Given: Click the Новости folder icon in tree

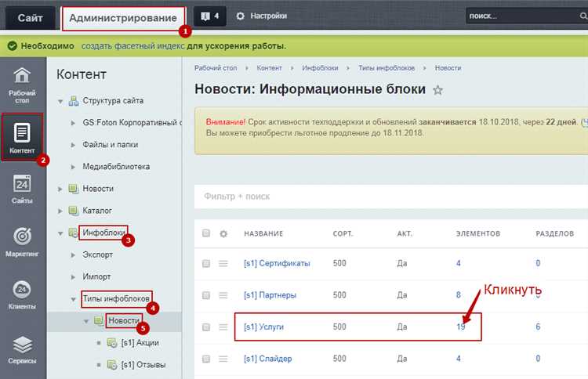Looking at the screenshot, I should point(74,189).
